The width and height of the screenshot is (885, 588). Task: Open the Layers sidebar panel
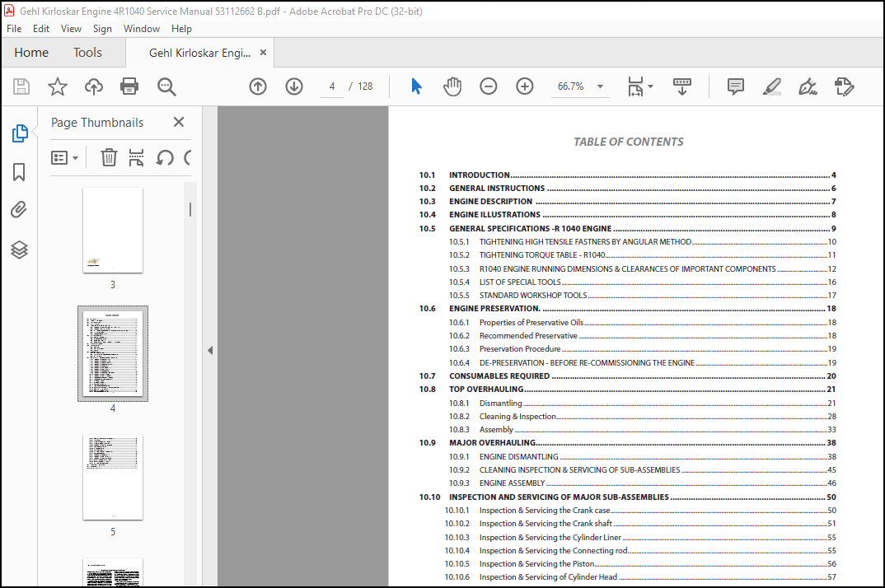click(19, 250)
